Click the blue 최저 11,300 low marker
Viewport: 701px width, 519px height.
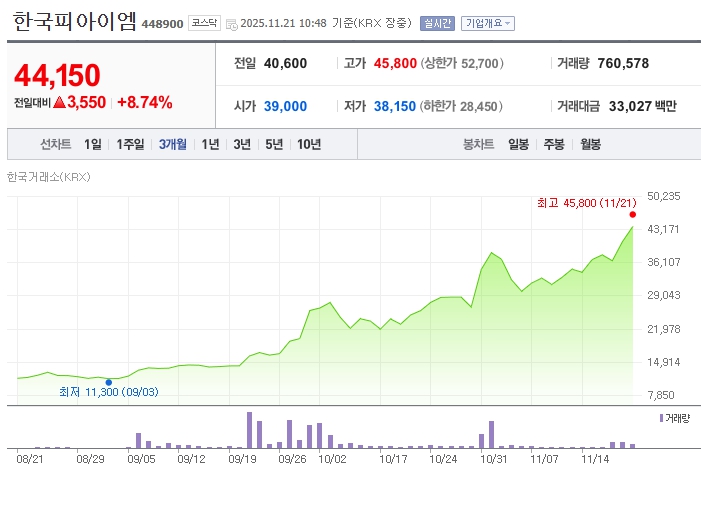[x=108, y=382]
